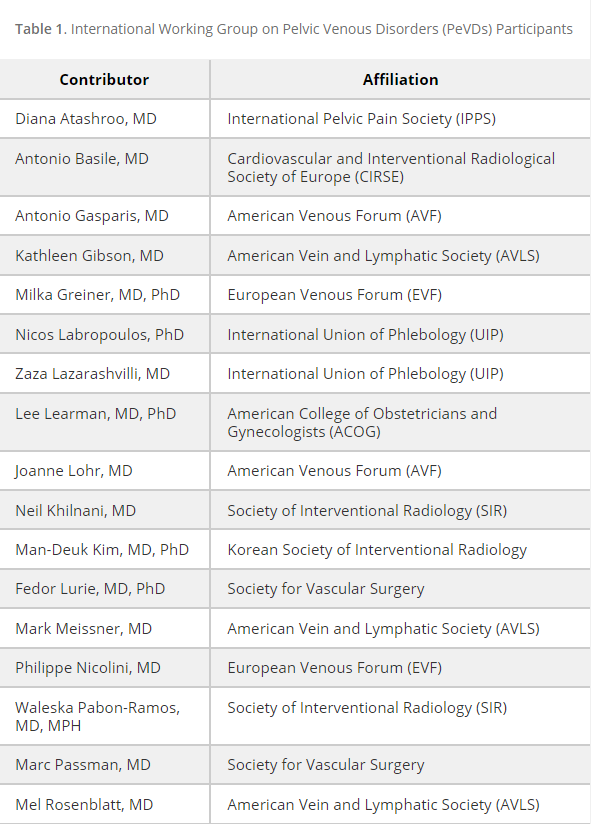Select Milka Greiner, MD, PhD row
The width and height of the screenshot is (591, 824).
[295, 295]
